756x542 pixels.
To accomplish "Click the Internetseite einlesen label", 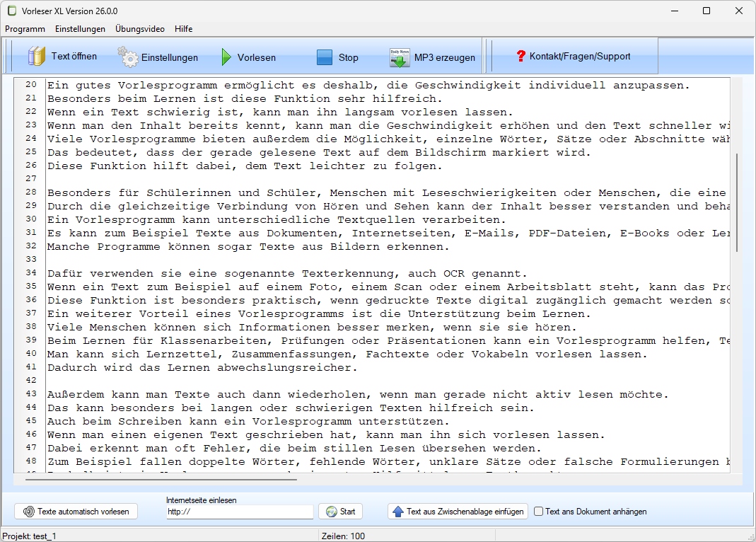I will pos(201,500).
